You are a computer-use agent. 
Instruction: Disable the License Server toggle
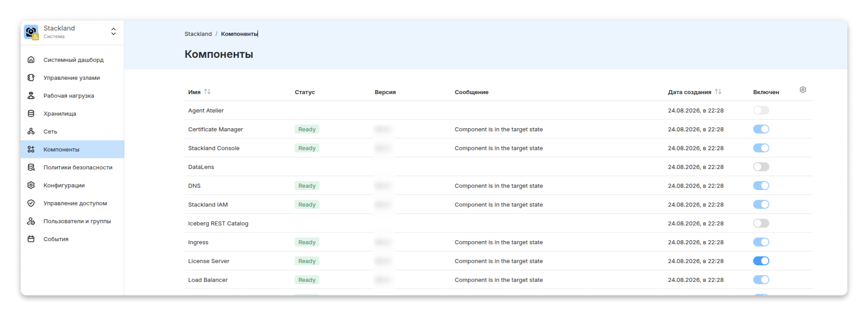[x=761, y=261]
